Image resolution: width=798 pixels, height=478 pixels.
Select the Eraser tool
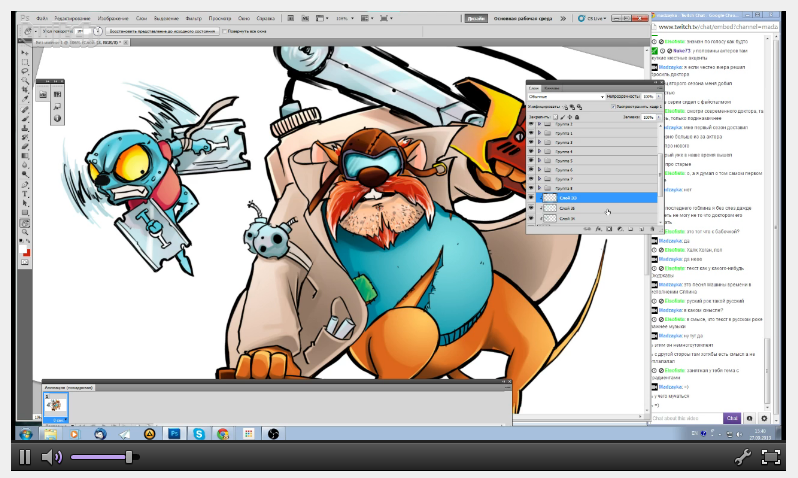pos(24,147)
